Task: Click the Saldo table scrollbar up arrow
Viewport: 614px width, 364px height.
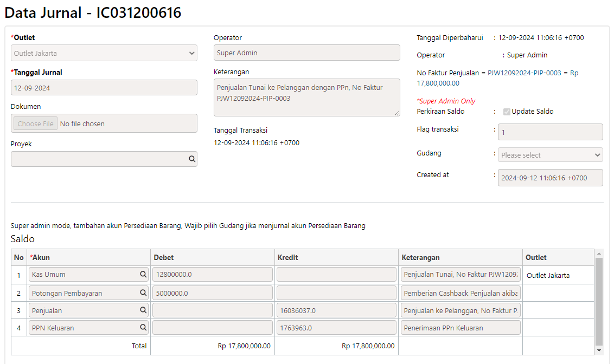Action: pos(599,253)
